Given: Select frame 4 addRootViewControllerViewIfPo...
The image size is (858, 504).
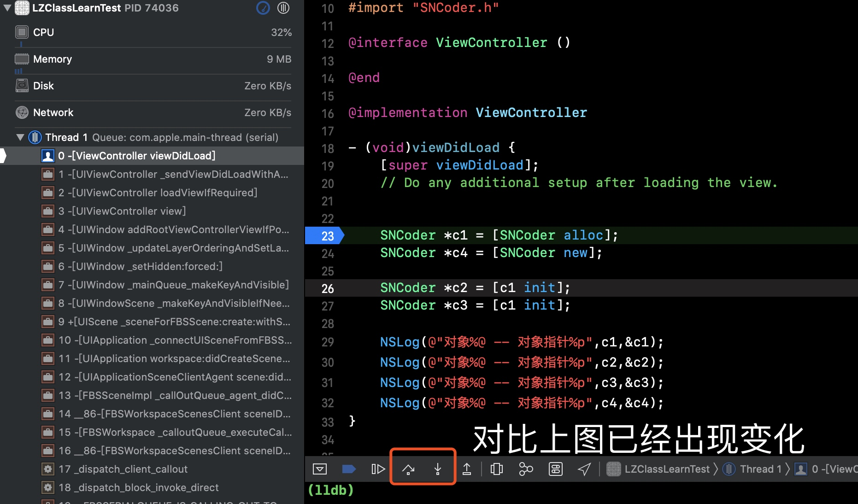Looking at the screenshot, I should pos(152,229).
